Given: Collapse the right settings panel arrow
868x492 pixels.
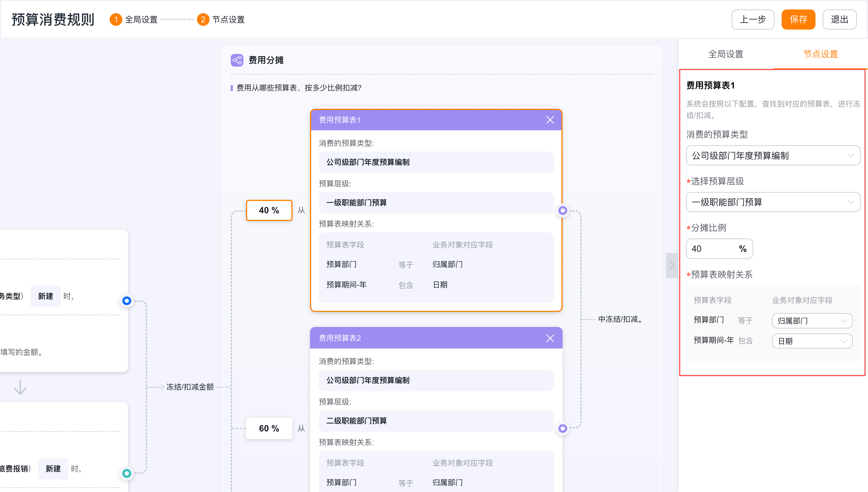Looking at the screenshot, I should pos(672,266).
